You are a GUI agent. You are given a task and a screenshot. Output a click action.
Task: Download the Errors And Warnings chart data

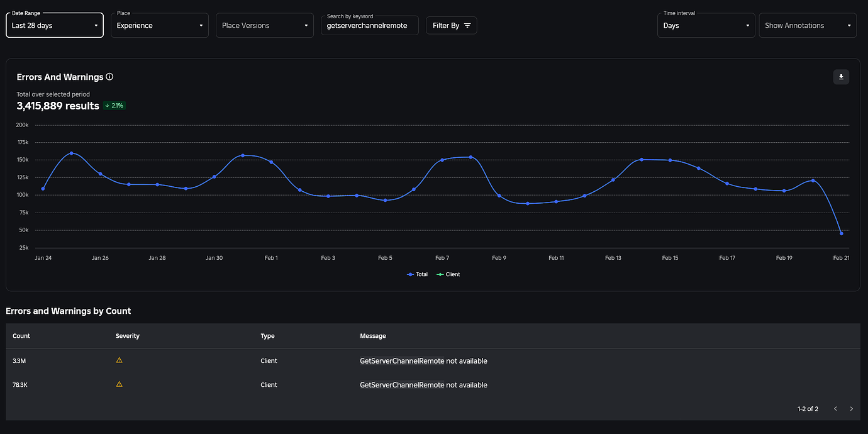click(x=841, y=77)
